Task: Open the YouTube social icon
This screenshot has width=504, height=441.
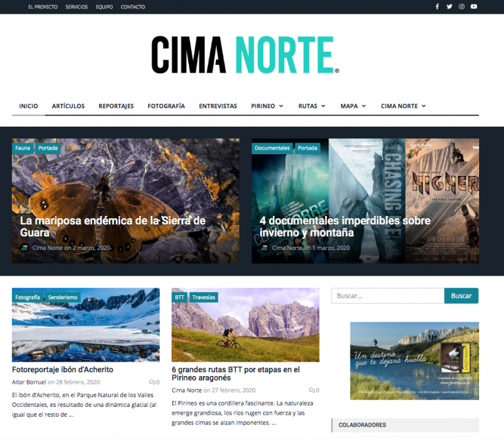Action: coord(474,7)
